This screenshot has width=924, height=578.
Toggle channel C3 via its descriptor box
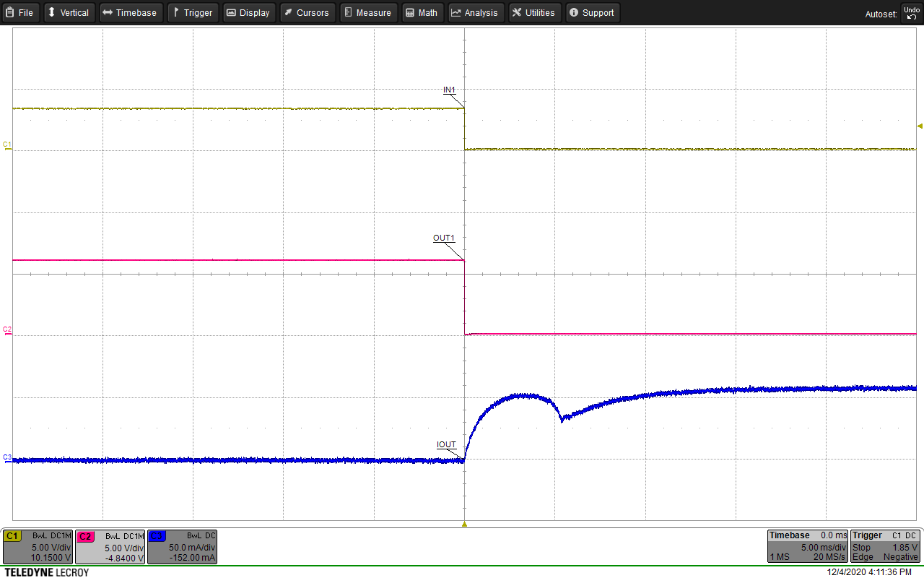point(182,546)
